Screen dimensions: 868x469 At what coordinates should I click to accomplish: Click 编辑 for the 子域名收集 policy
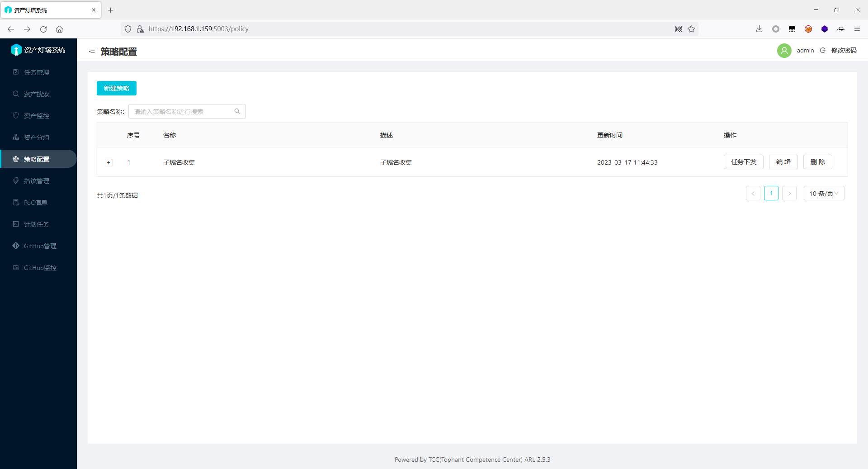[783, 162]
